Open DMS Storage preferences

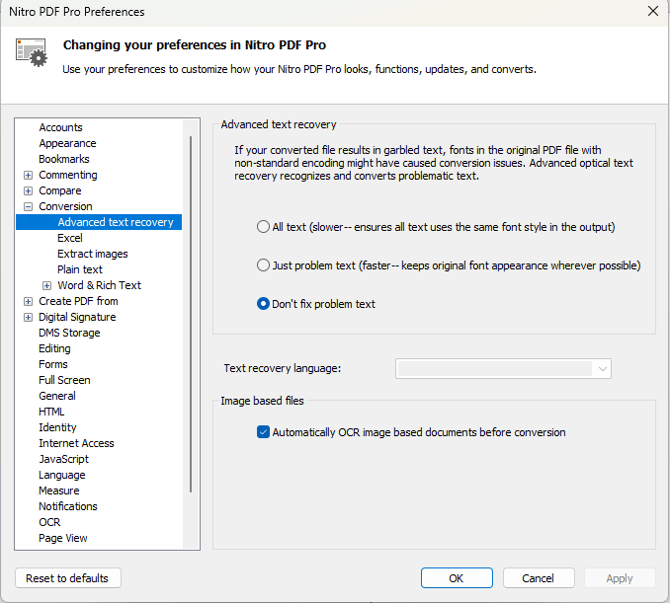pos(69,333)
